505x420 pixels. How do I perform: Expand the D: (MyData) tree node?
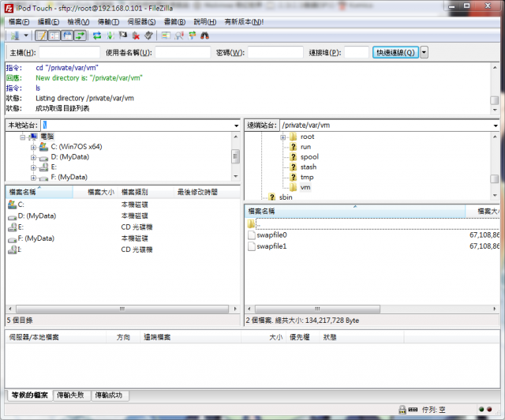pyautogui.click(x=33, y=158)
